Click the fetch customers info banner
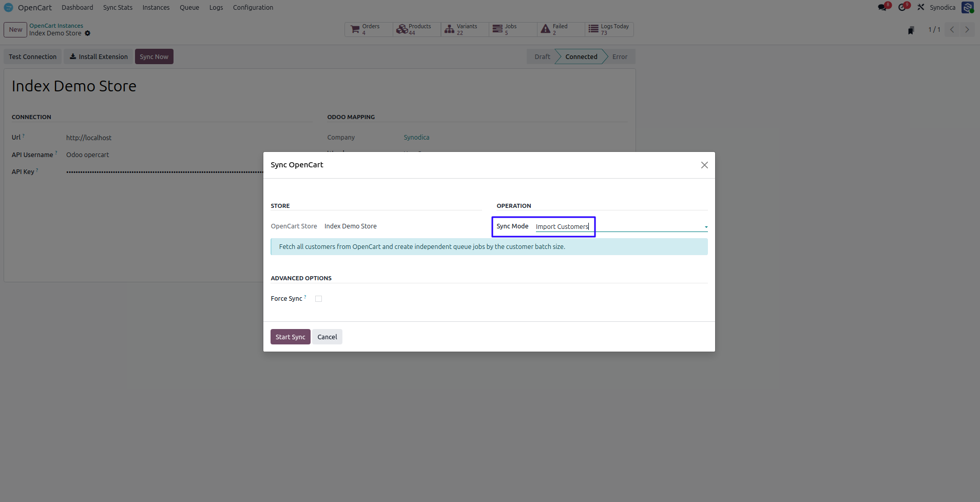Screen dimensions: 980x502 point(489,247)
